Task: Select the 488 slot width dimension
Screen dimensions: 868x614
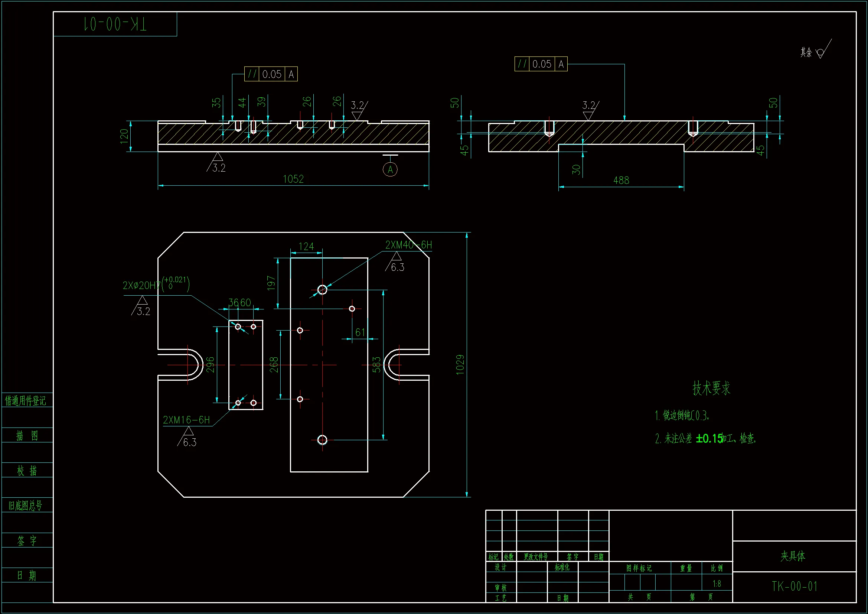Action: (x=621, y=181)
